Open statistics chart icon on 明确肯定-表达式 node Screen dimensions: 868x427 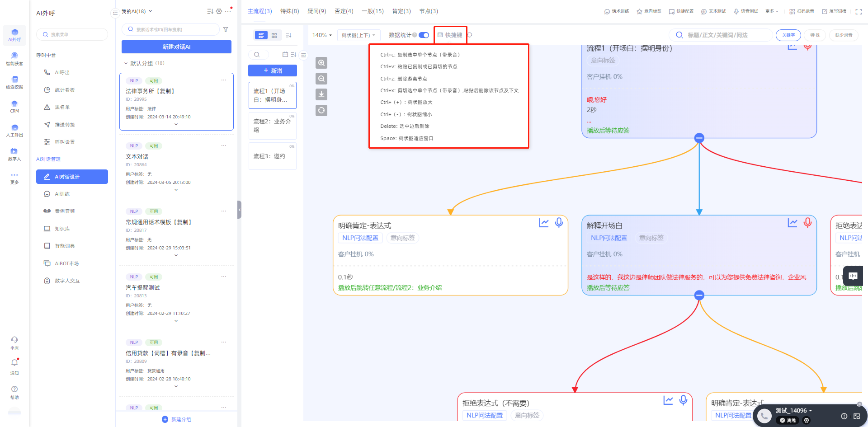(x=544, y=222)
